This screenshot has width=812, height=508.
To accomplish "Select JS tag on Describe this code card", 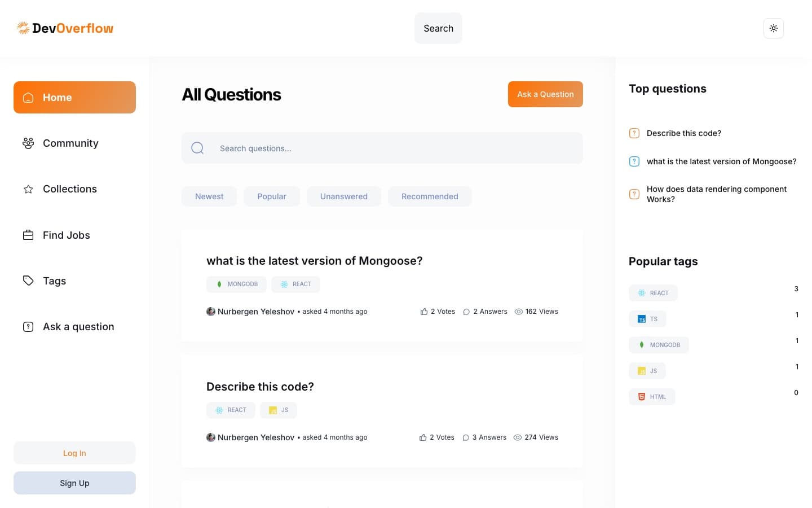I will [279, 410].
